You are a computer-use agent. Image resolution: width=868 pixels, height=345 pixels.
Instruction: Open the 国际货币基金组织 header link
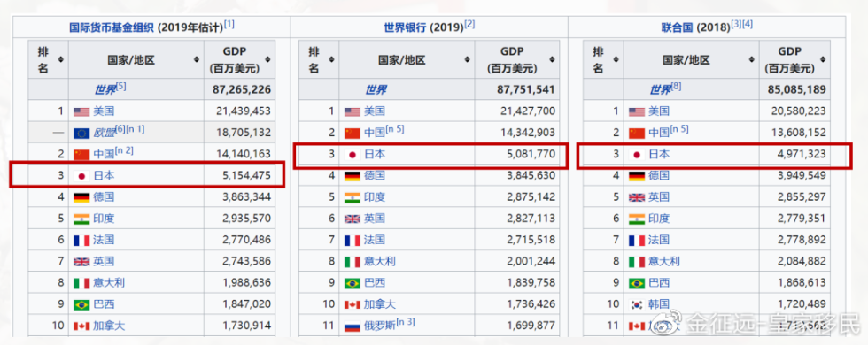pyautogui.click(x=112, y=27)
